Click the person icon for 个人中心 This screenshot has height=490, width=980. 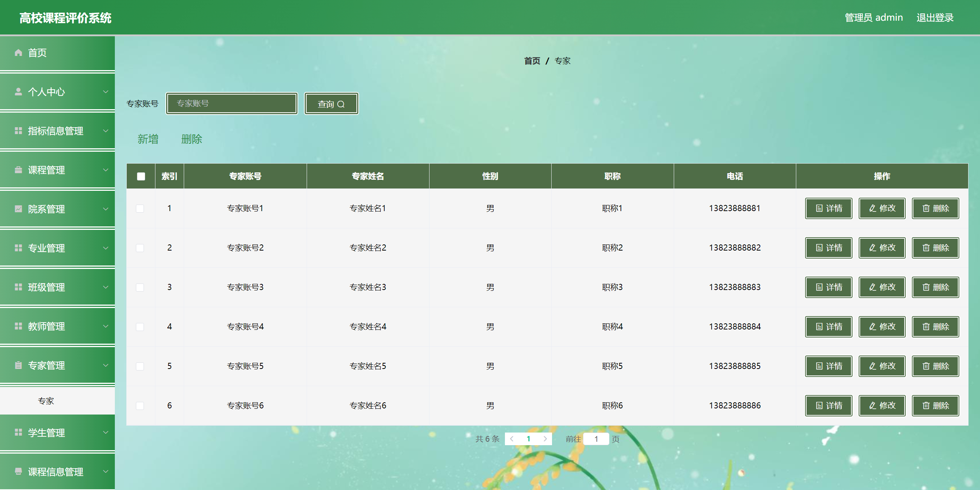pos(18,92)
